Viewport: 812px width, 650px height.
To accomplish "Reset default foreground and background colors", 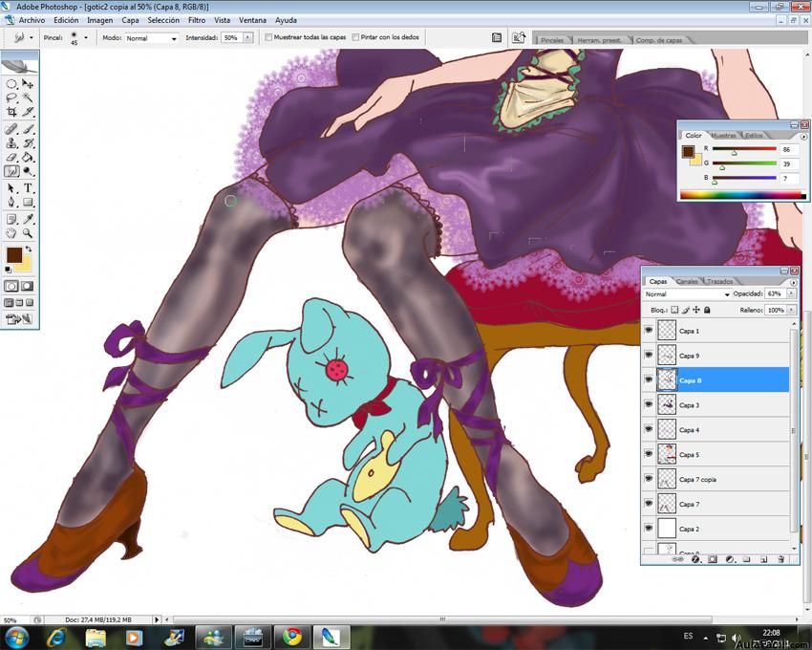I will coord(8,270).
